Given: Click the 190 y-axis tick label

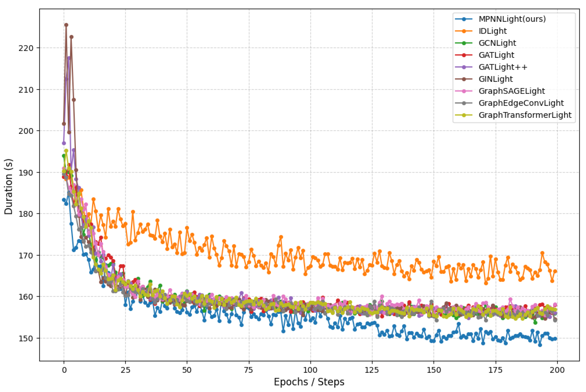Looking at the screenshot, I should click(26, 172).
